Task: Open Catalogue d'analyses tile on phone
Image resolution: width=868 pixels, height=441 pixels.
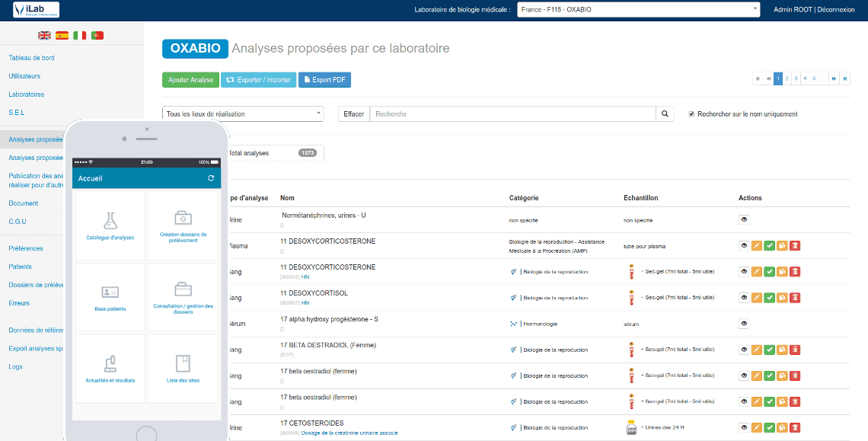Action: [110, 226]
